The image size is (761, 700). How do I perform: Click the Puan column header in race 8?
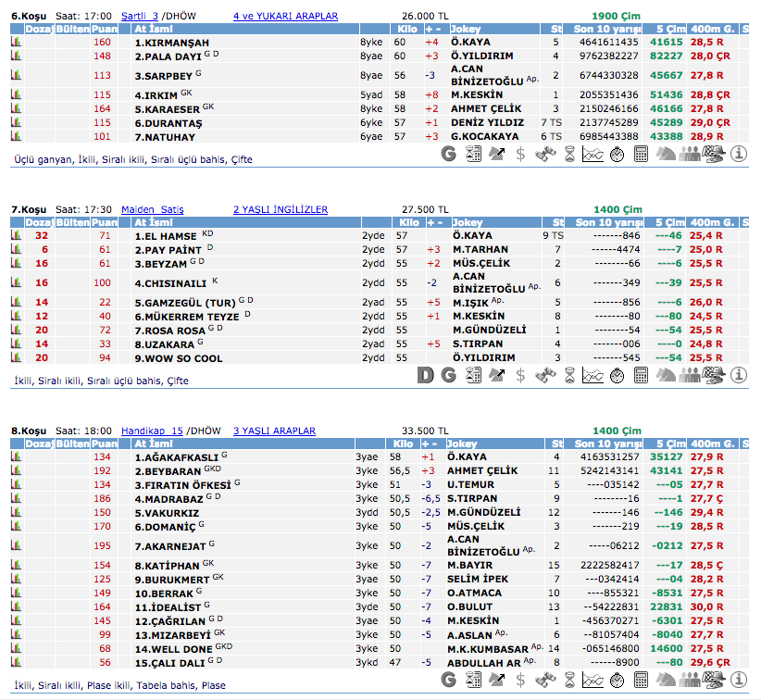click(104, 444)
